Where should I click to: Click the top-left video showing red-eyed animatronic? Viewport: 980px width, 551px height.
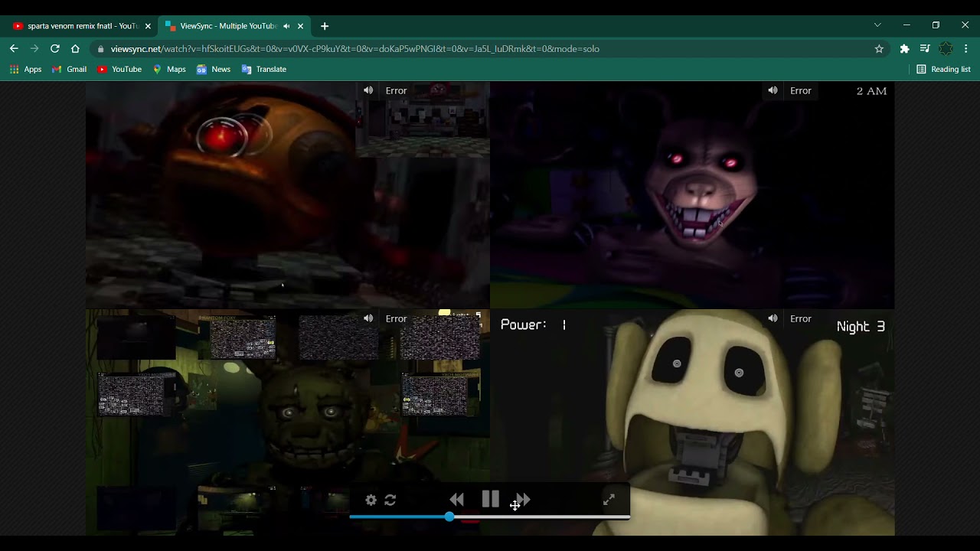[x=288, y=195]
